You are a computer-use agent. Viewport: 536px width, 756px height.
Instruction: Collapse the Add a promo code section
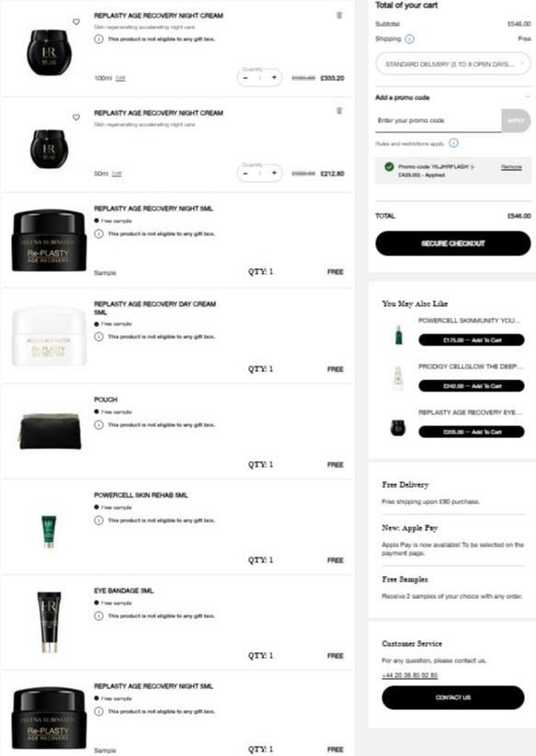tap(528, 96)
